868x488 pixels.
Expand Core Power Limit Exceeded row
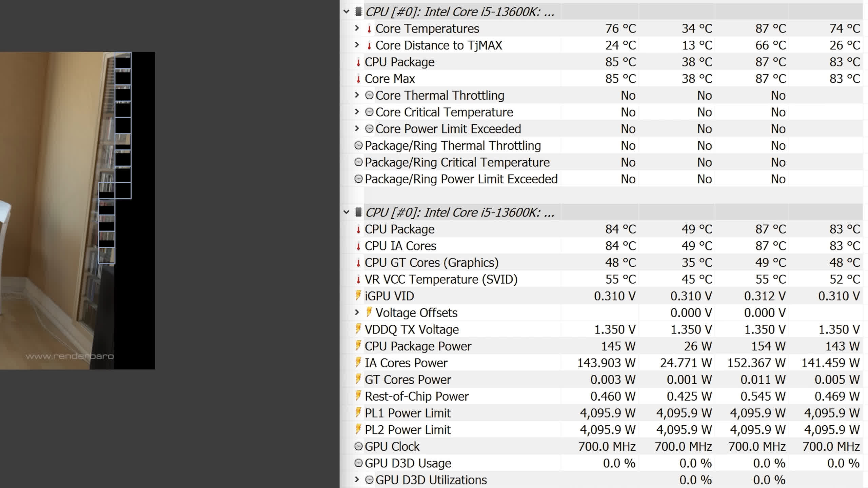[357, 129]
